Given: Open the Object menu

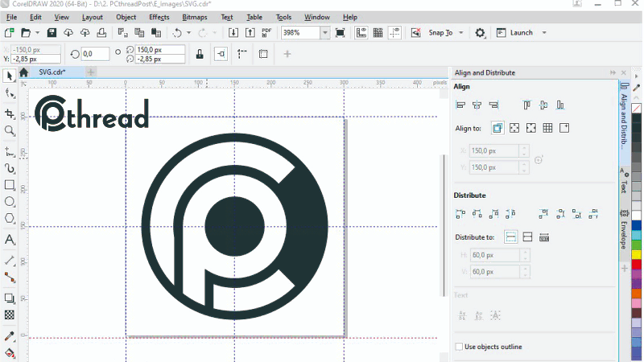Looking at the screenshot, I should (x=126, y=17).
